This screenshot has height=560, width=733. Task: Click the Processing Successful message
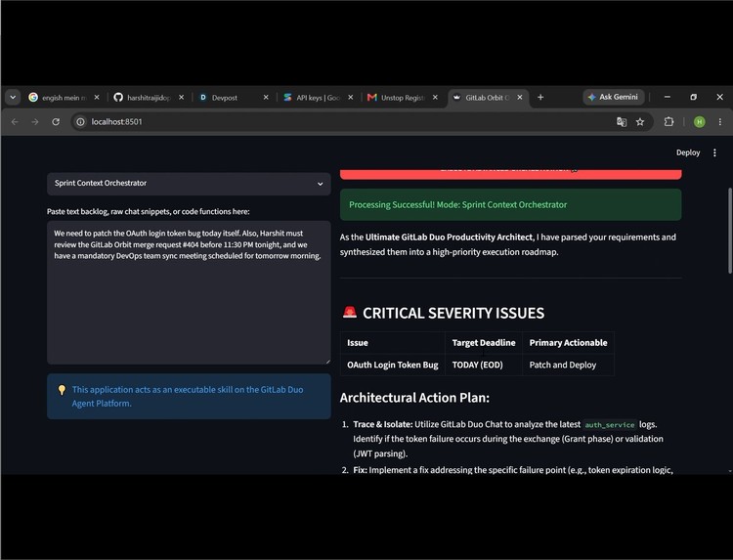510,204
